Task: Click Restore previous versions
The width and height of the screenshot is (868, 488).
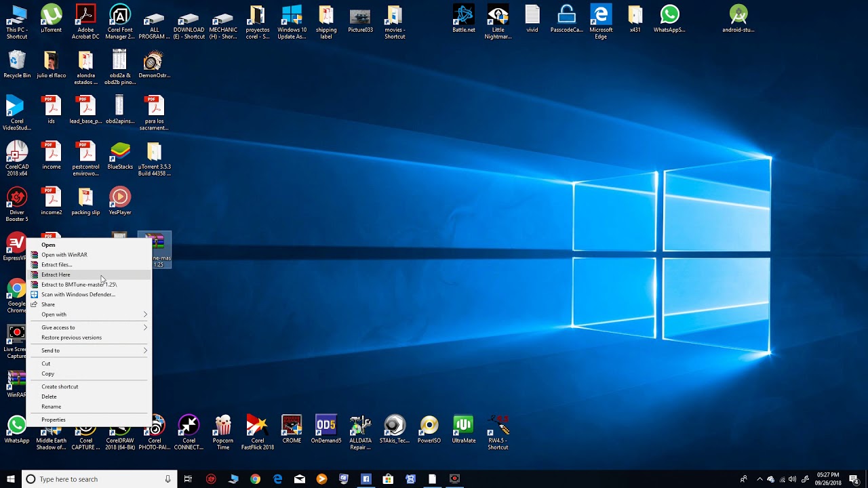Action: coord(89,338)
